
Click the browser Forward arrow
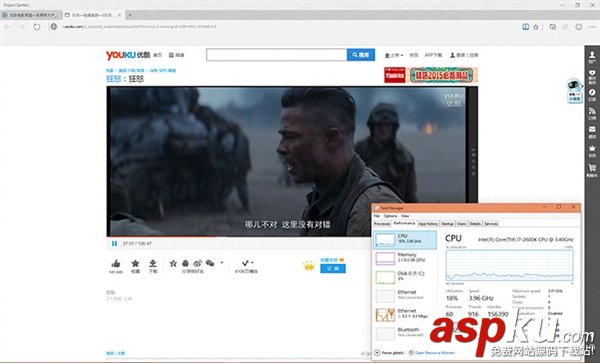tap(22, 27)
